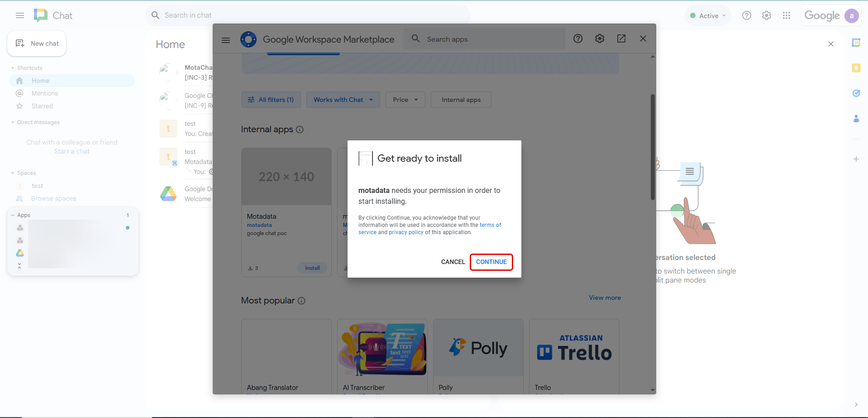Open the Marketplace help icon
This screenshot has height=418, width=868.
[x=577, y=38]
